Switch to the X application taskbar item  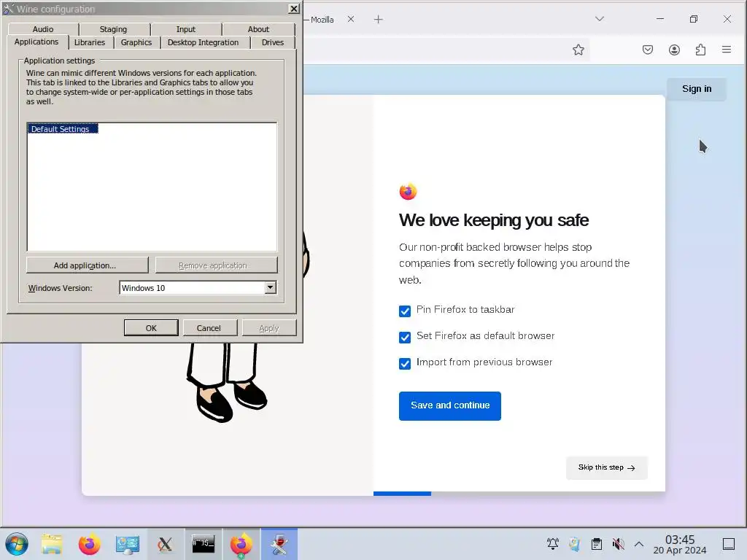coord(166,544)
